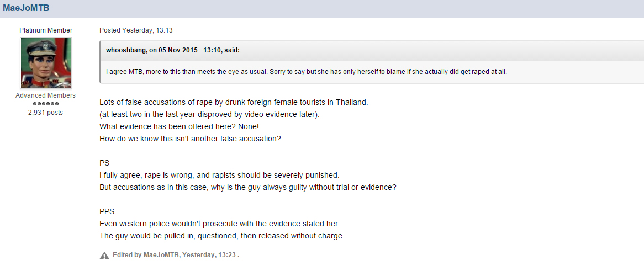The image size is (644, 271).
Task: Click the 'released without charge' sentence
Action: (x=221, y=236)
